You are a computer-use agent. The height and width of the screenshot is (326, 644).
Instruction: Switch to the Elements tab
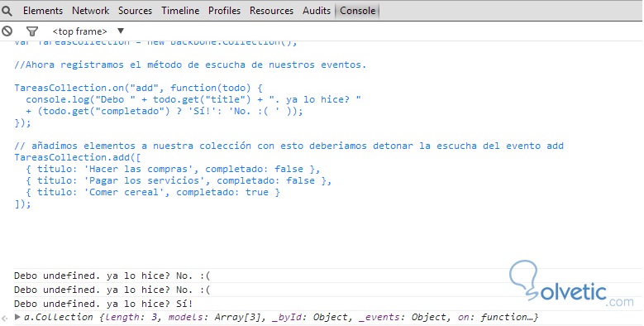click(43, 11)
